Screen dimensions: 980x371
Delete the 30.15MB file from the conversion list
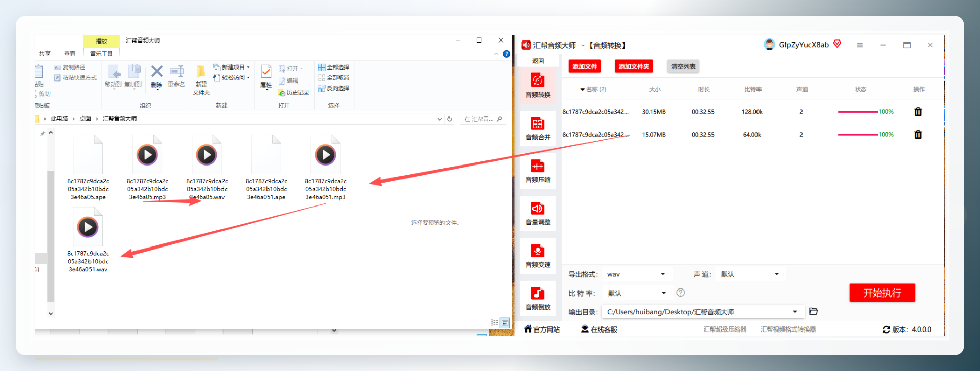tap(918, 112)
